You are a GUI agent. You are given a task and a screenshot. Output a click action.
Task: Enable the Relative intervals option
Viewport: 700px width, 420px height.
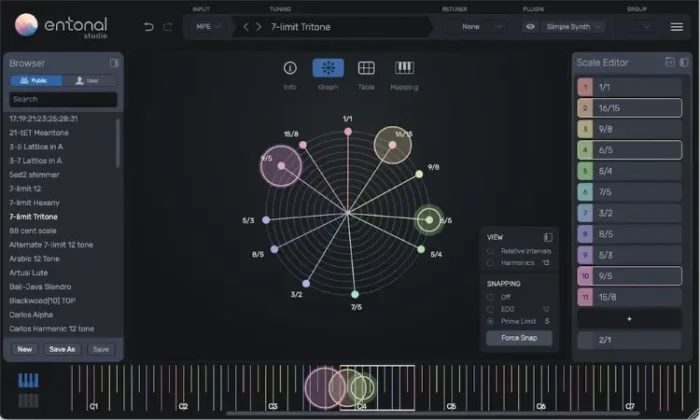[x=490, y=251]
